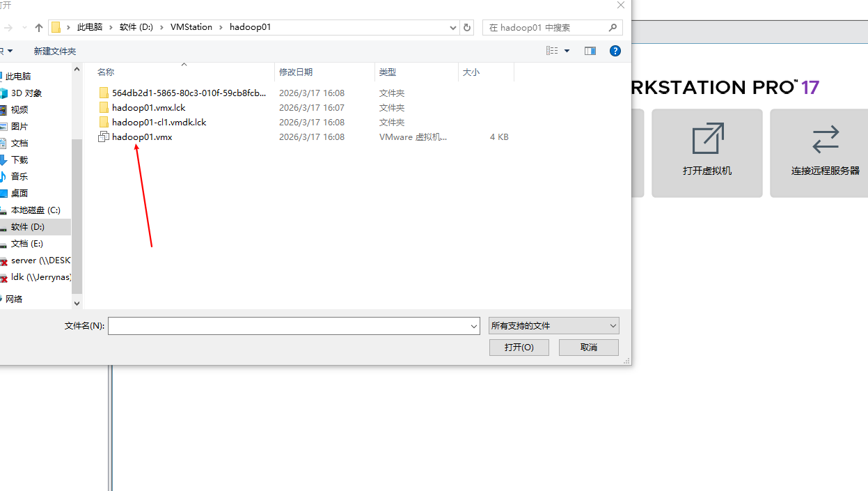Close the open file dialog
The height and width of the screenshot is (491, 868).
click(x=620, y=5)
